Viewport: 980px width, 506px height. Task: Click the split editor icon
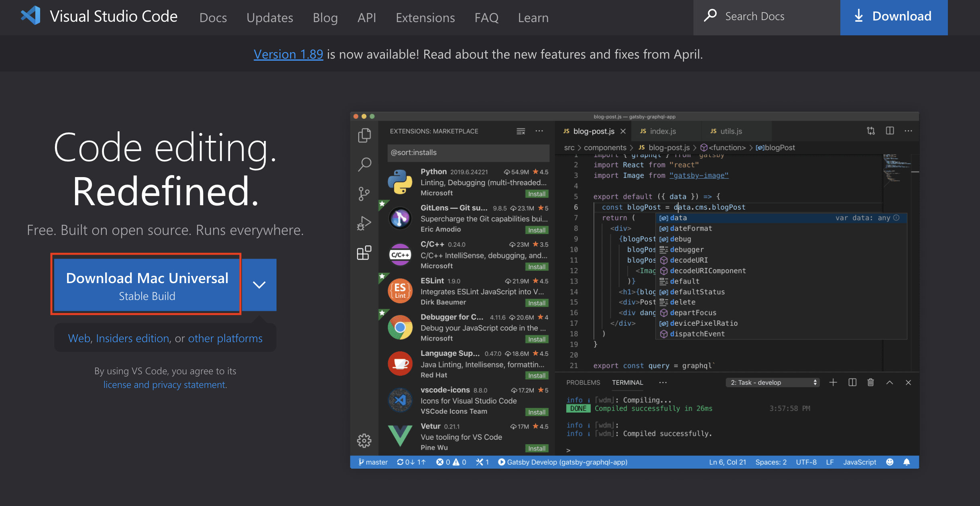pyautogui.click(x=890, y=131)
